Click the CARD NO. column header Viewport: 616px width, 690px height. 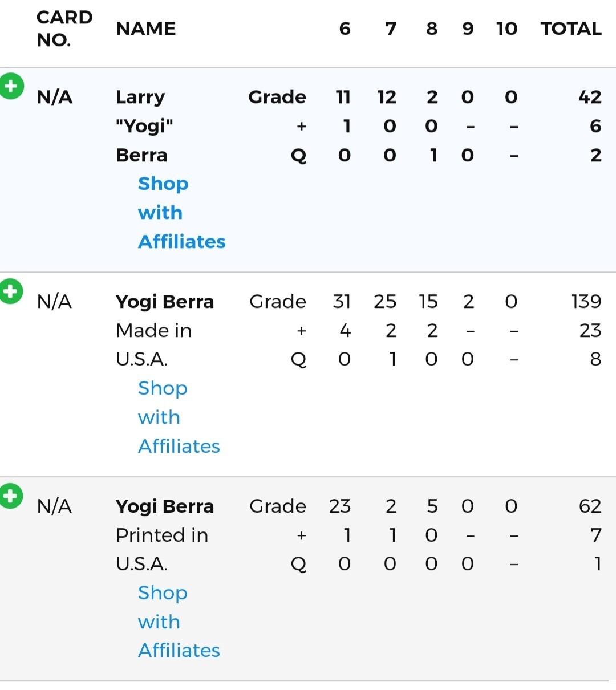pyautogui.click(x=64, y=29)
